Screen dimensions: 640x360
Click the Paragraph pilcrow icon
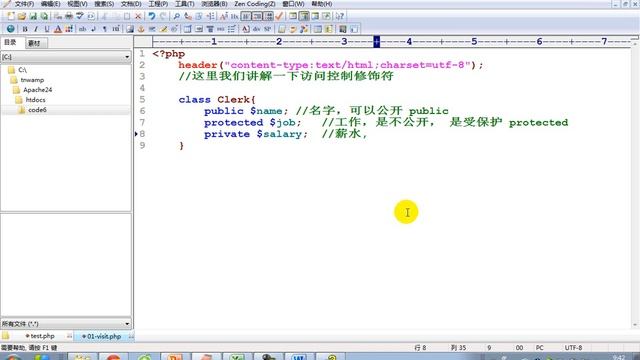(x=105, y=29)
